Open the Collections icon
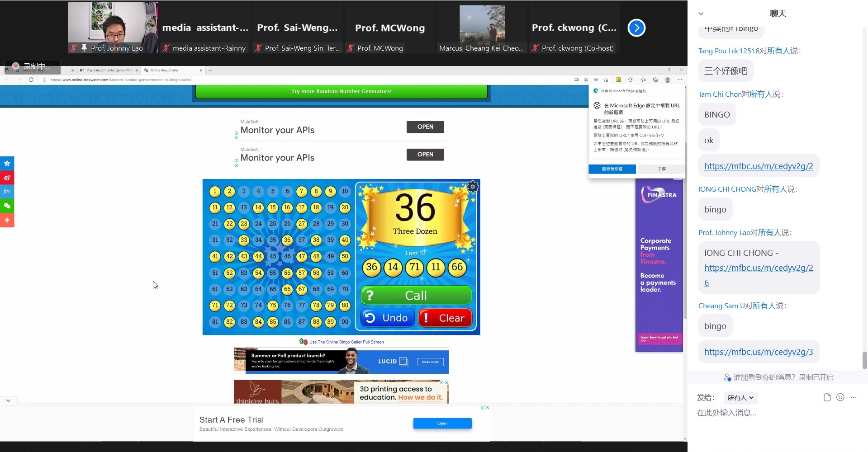868x452 pixels. tap(655, 80)
